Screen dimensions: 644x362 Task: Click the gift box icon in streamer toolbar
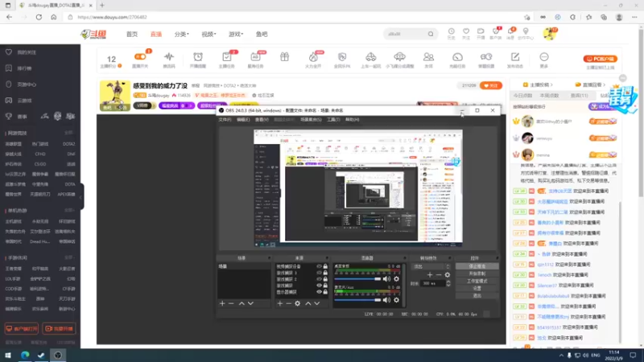285,57
